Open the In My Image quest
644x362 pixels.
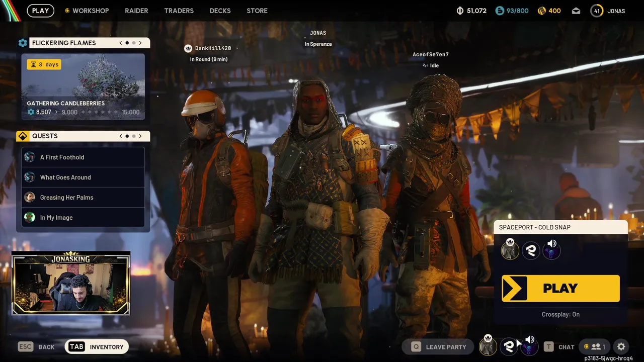point(83,217)
